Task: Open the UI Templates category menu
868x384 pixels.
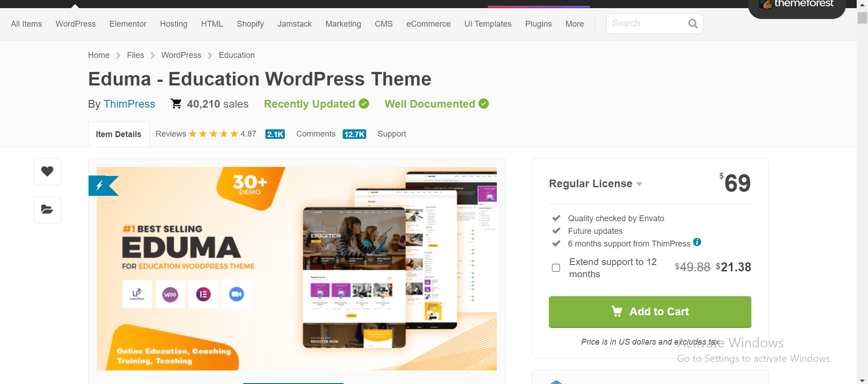Action: tap(488, 24)
